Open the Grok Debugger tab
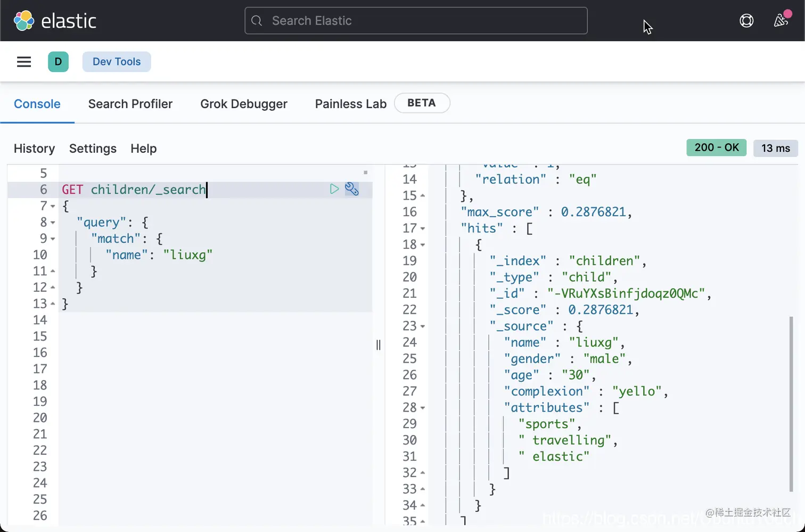805x532 pixels. point(244,104)
